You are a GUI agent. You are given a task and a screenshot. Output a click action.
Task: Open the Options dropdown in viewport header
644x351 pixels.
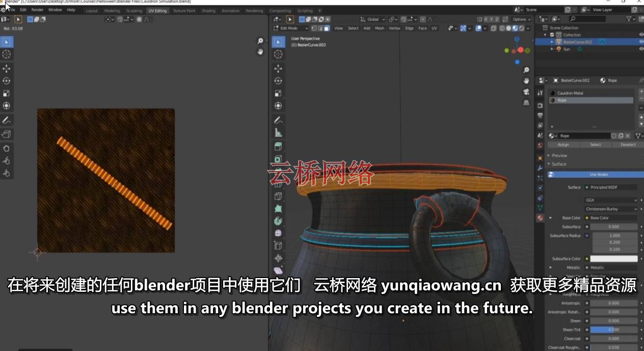pyautogui.click(x=522, y=19)
